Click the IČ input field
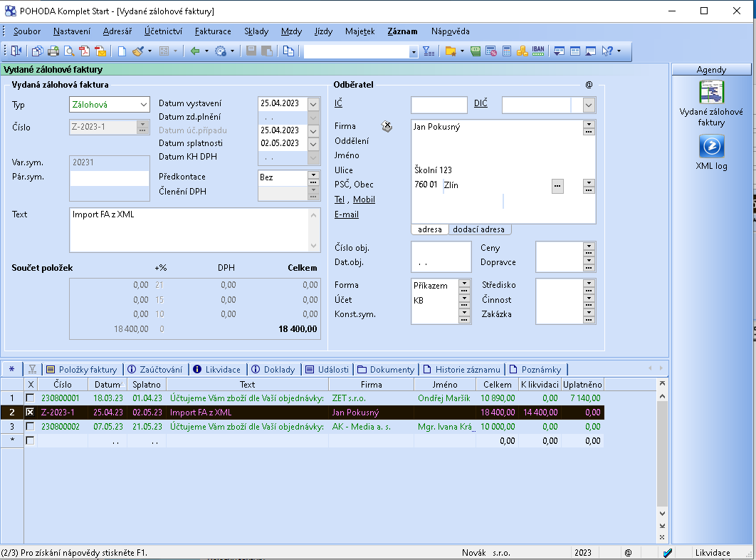This screenshot has height=560, width=756. click(439, 105)
